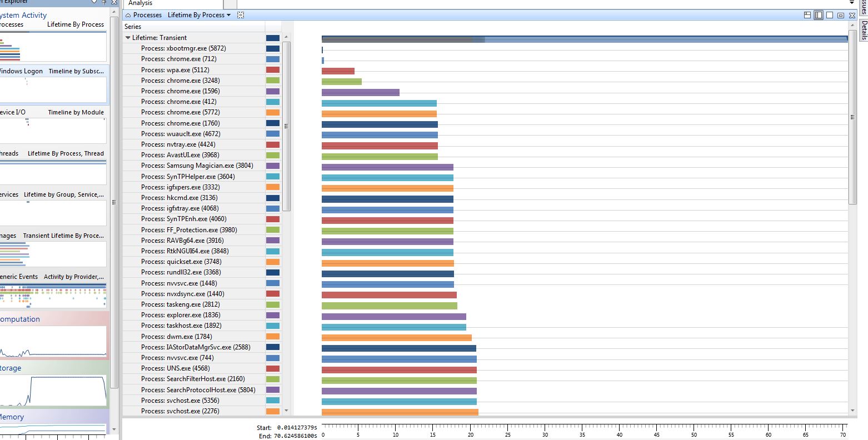868x440 pixels.
Task: Open the Details side tab
Action: click(864, 31)
